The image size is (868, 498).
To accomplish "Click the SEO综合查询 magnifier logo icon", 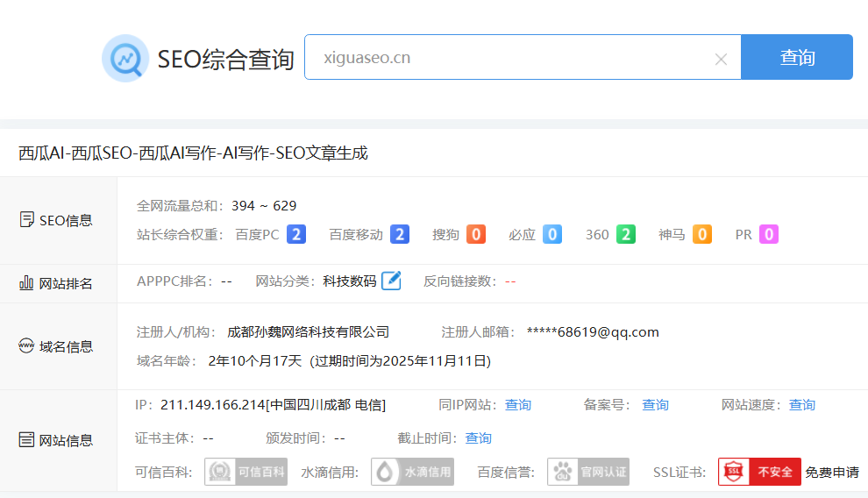I will click(125, 59).
